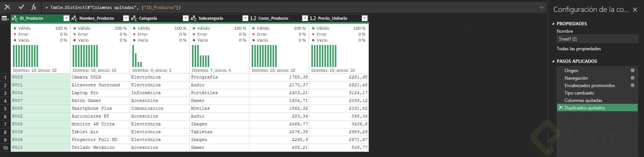Cancel the formula edit with X icon
Screen dimensions: 644x157
click(7, 7)
